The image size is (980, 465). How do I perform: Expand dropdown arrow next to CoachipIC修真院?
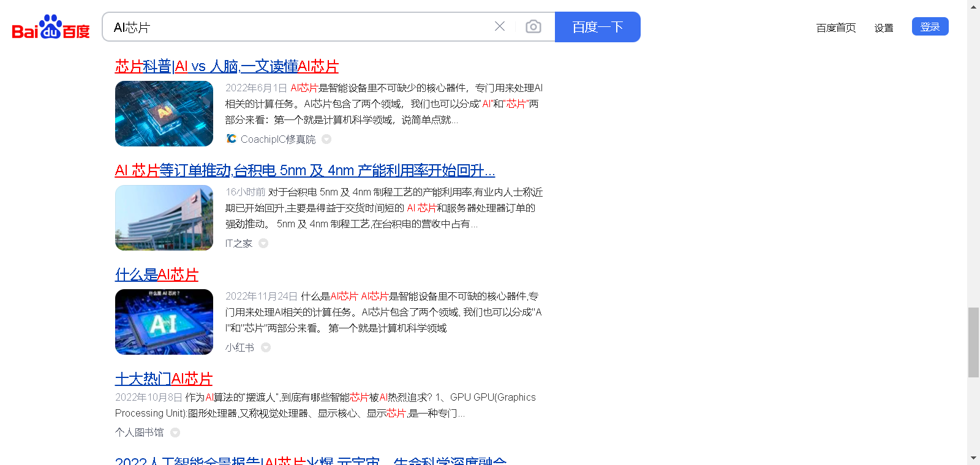click(326, 139)
